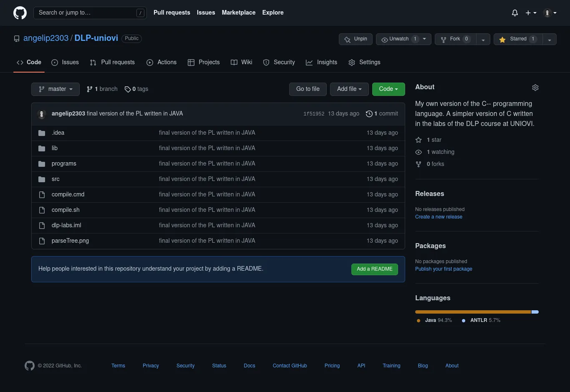Click the Java language legend entry
The height and width of the screenshot is (392, 570).
coord(434,321)
